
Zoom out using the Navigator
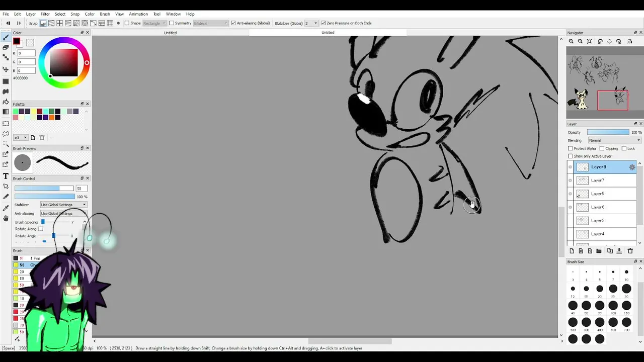[x=580, y=41]
